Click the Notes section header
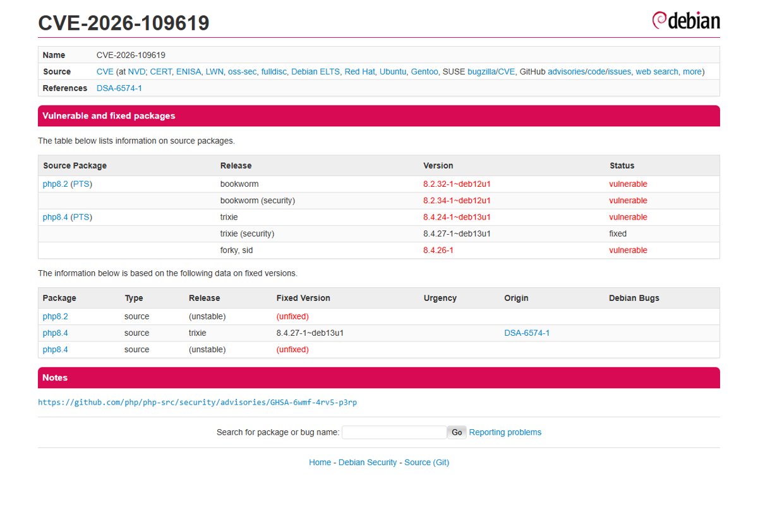 pos(378,378)
